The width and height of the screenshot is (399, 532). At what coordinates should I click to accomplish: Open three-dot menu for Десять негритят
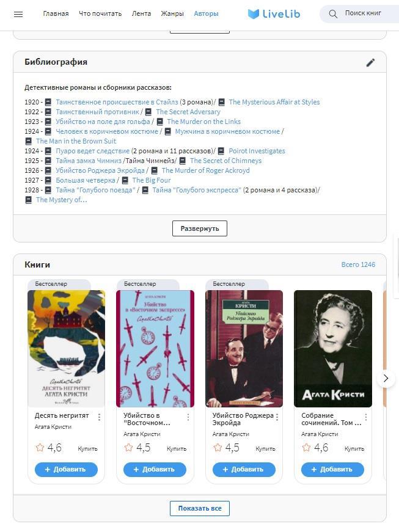pos(99,417)
